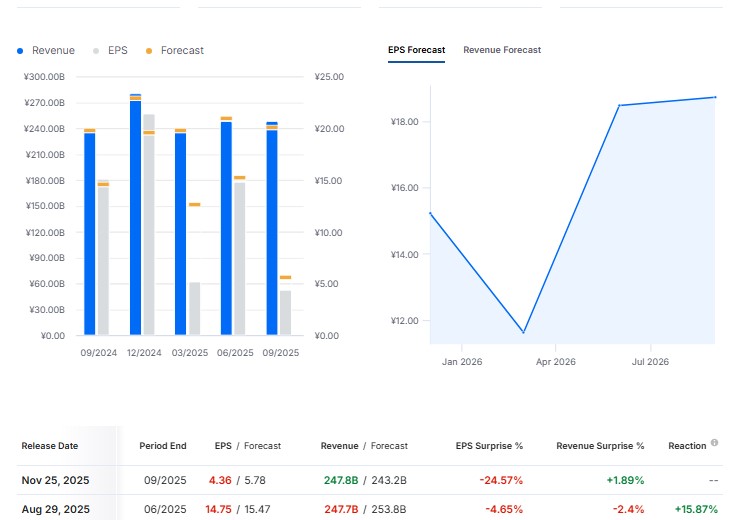
Task: Switch to the Revenue Forecast tab
Action: [x=502, y=50]
